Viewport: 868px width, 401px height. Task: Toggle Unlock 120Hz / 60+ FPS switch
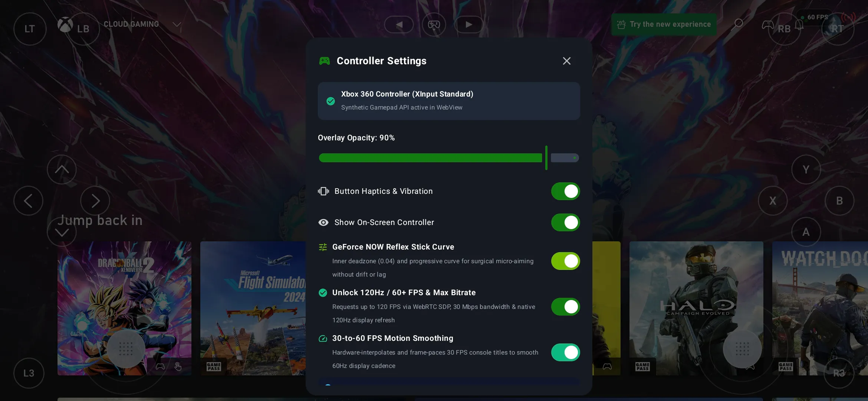coord(565,307)
